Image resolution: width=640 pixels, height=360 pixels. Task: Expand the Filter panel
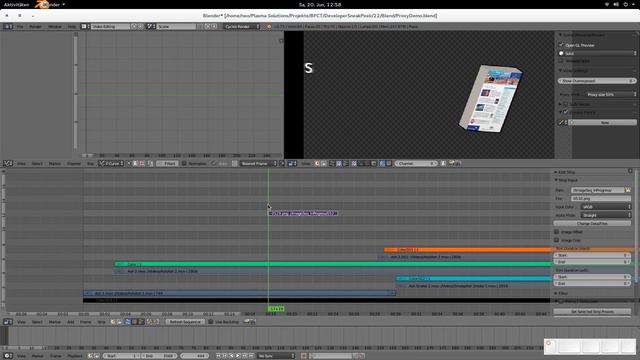click(x=561, y=293)
